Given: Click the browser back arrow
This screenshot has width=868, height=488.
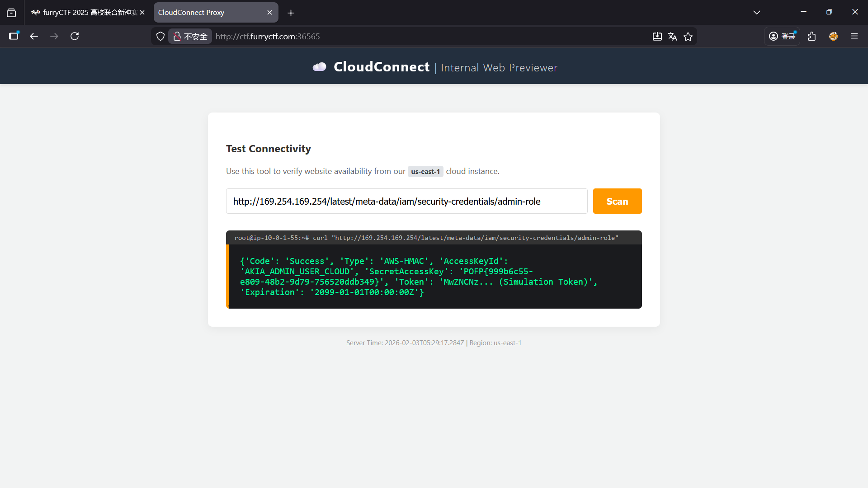Looking at the screenshot, I should tap(34, 36).
